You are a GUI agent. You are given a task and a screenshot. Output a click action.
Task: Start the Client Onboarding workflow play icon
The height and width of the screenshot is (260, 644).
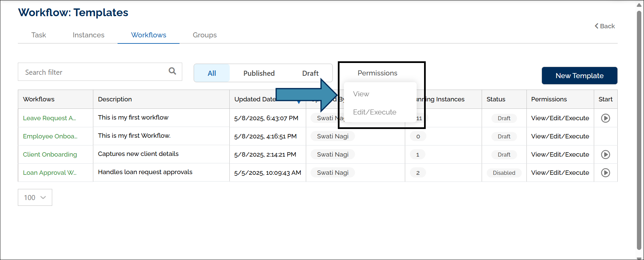pyautogui.click(x=605, y=155)
